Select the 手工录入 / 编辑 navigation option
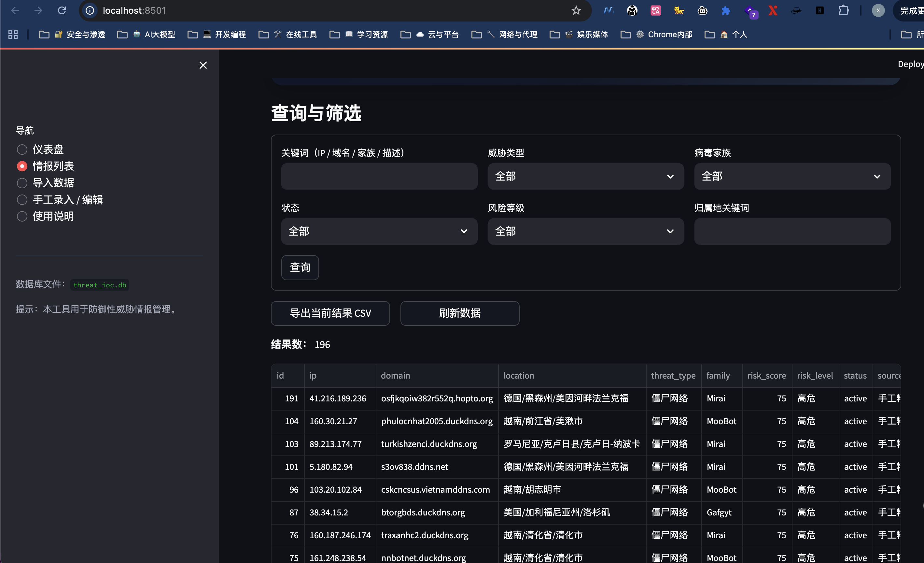 point(60,200)
